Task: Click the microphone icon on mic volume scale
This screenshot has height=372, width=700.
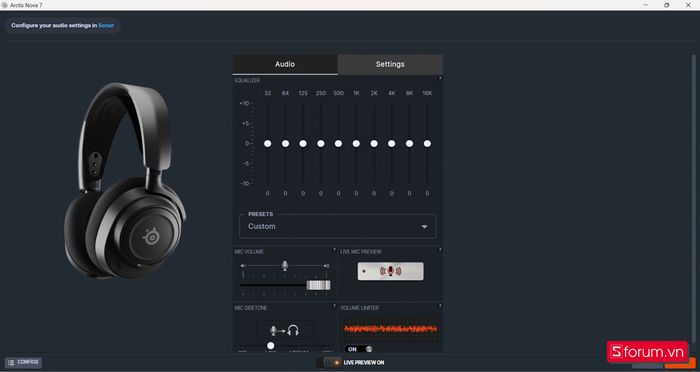Action: click(x=285, y=266)
